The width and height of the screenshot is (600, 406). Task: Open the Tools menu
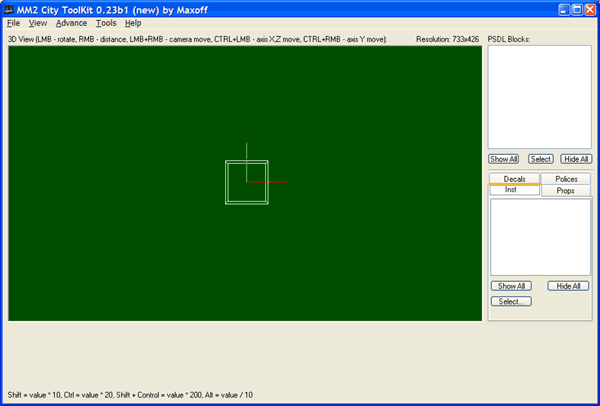tap(106, 23)
